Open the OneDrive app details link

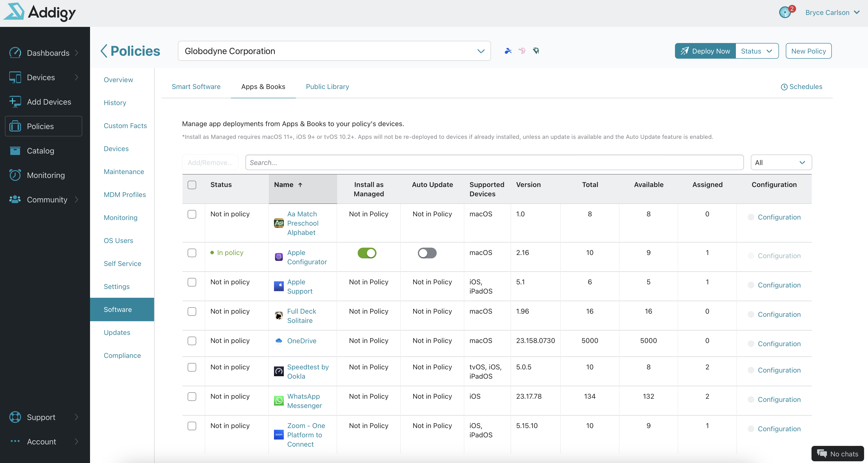pyautogui.click(x=302, y=341)
